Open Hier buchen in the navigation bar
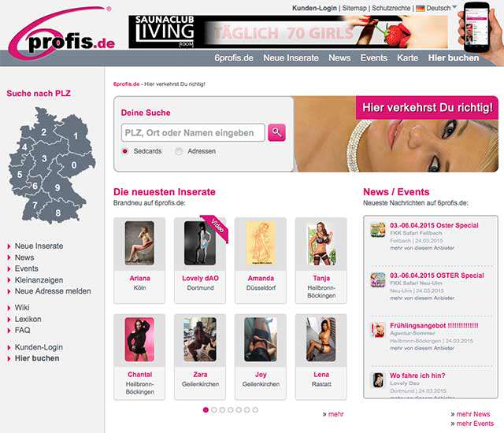504x433 pixels. 454,58
